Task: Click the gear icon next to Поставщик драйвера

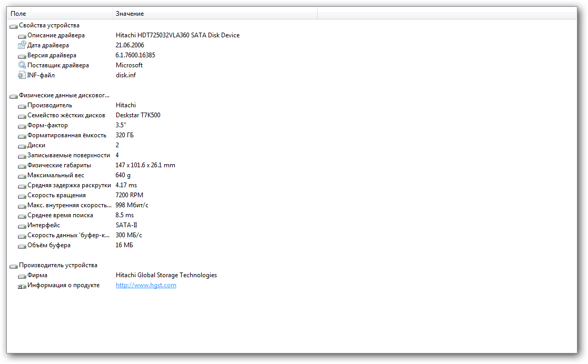Action: click(x=22, y=65)
